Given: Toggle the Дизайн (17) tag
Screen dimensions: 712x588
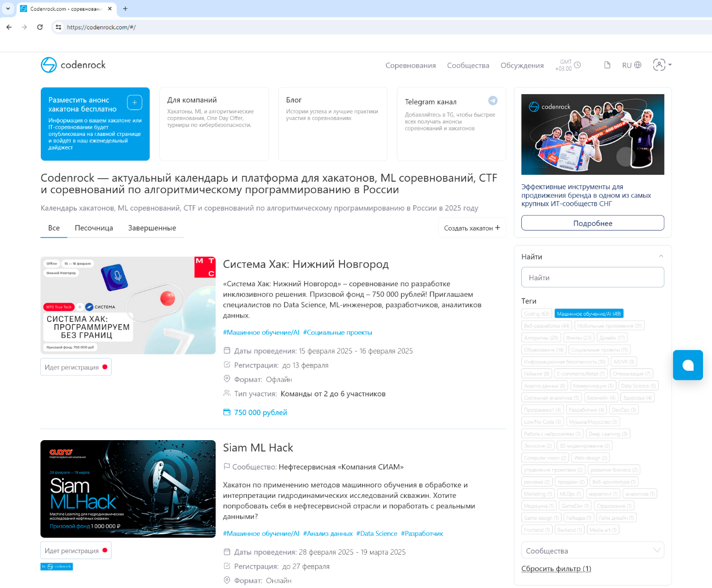Looking at the screenshot, I should [x=612, y=338].
